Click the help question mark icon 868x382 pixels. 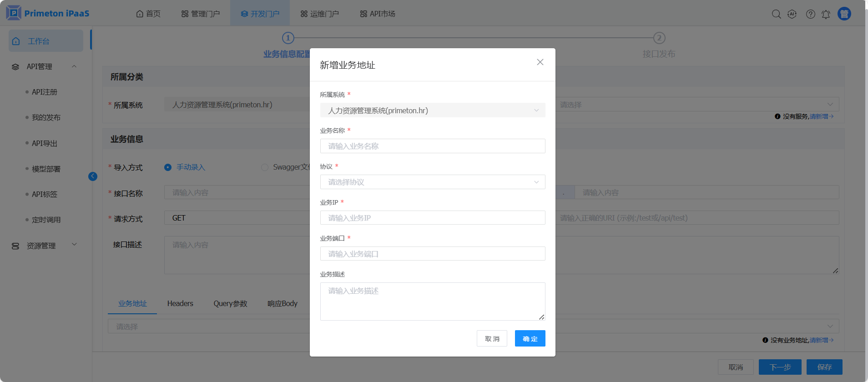810,14
